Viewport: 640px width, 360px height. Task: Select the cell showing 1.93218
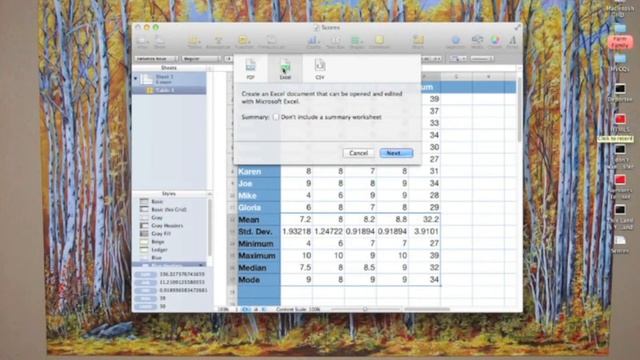click(296, 231)
